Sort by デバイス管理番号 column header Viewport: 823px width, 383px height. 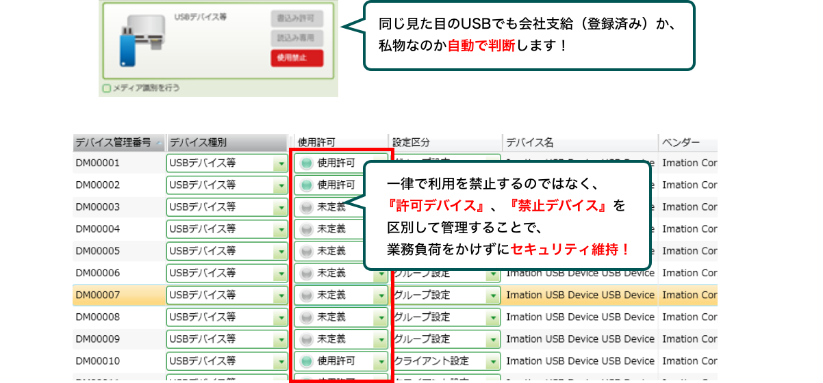click(x=119, y=143)
